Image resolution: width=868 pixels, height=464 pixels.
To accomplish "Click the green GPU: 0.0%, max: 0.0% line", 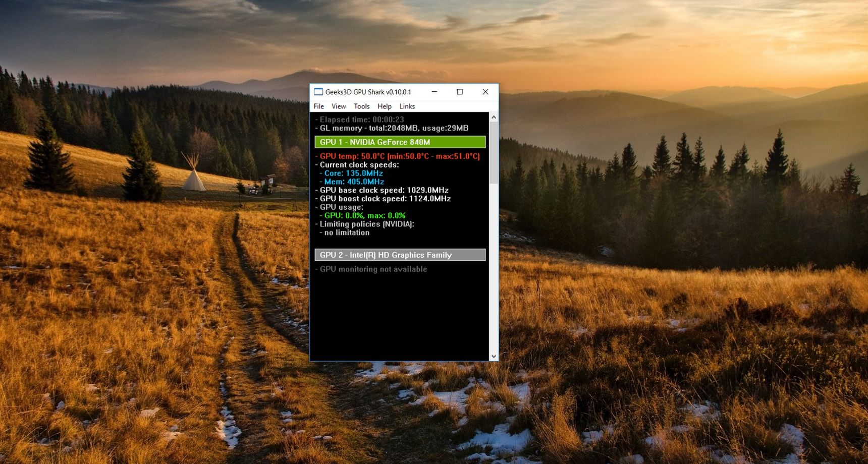I will [x=362, y=216].
